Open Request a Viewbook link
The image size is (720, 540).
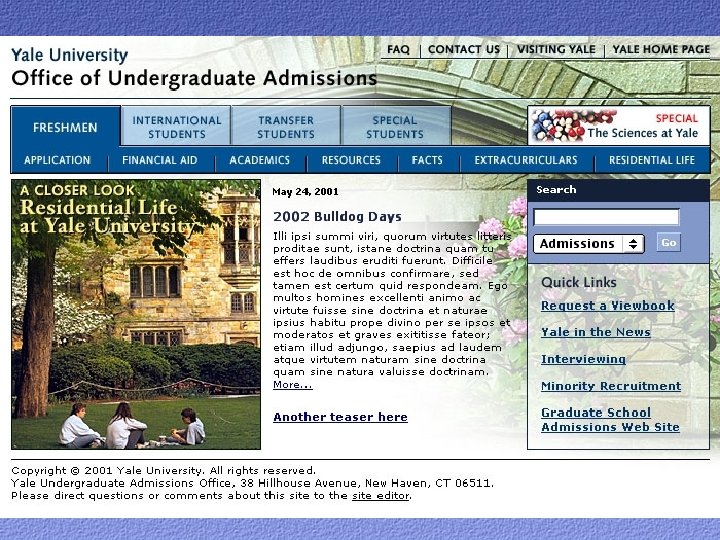[608, 306]
